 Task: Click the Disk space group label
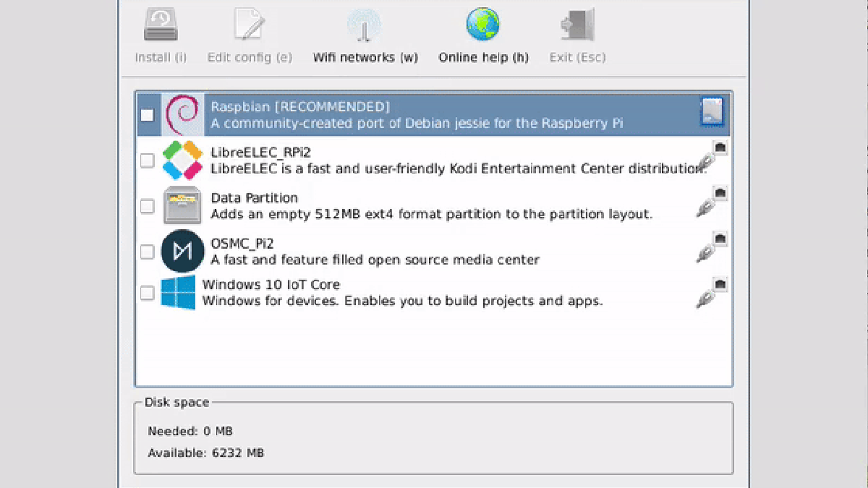click(176, 403)
